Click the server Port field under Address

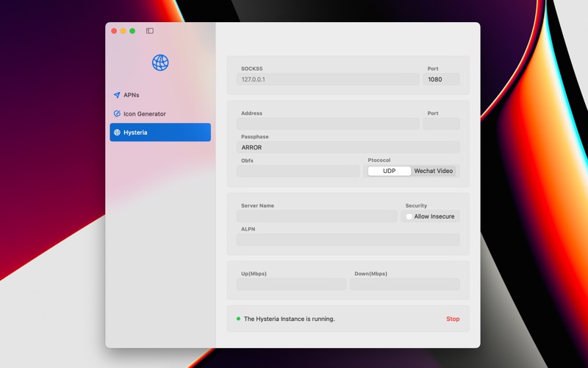tap(442, 124)
